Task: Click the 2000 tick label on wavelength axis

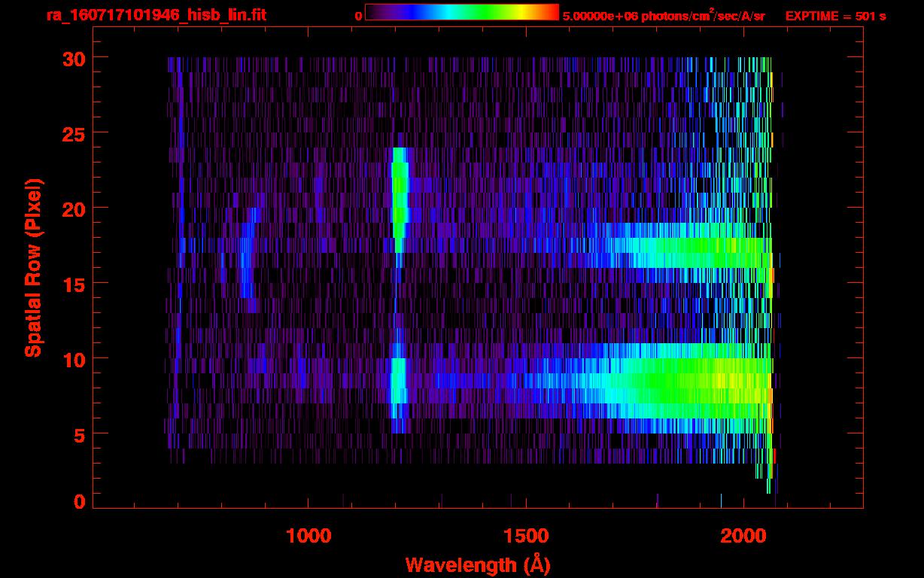Action: pyautogui.click(x=743, y=536)
